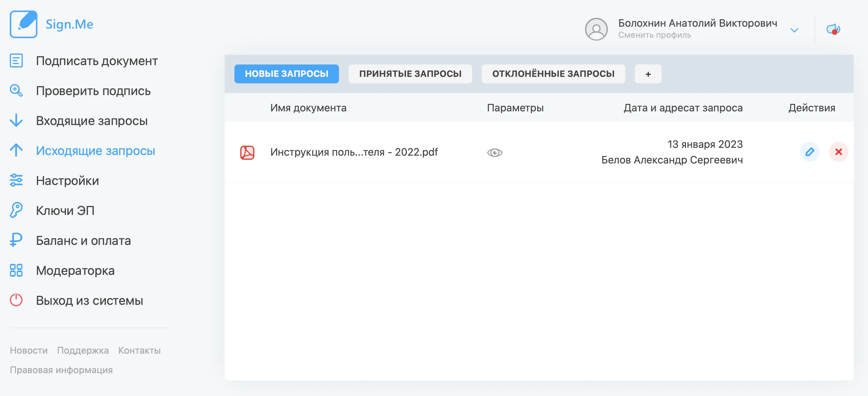Screen dimensions: 868x396
Task: Click the sign document sidebar icon
Action: [x=16, y=61]
